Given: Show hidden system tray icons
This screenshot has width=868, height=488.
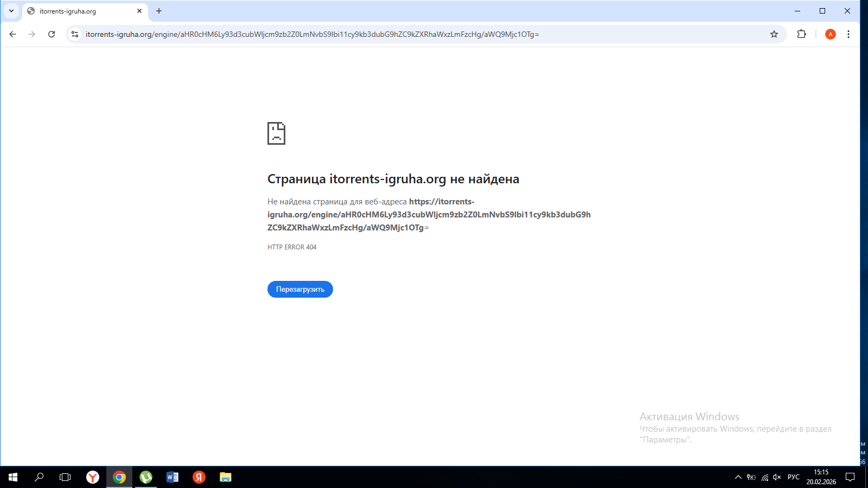Looking at the screenshot, I should [x=738, y=477].
